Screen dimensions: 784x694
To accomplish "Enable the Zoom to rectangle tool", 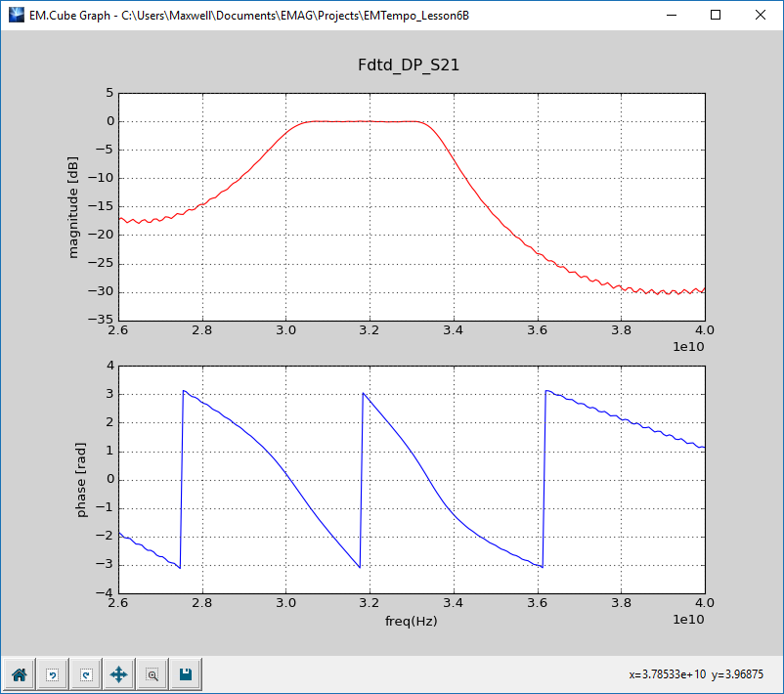I will click(x=152, y=673).
